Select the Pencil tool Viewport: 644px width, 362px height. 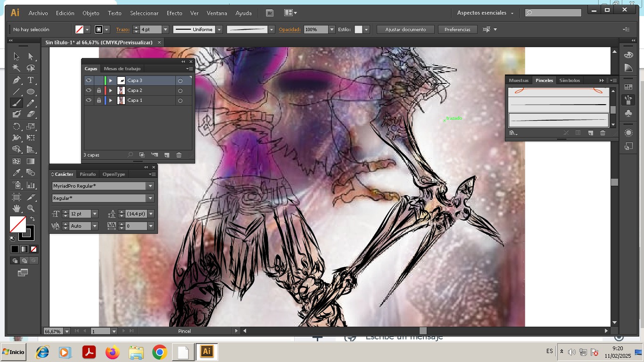(x=31, y=103)
